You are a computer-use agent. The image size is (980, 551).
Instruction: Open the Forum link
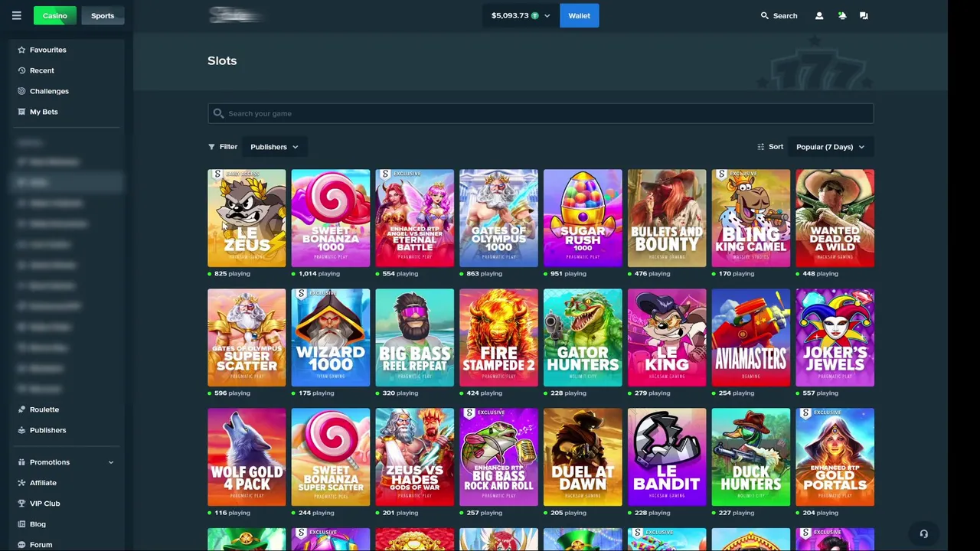[41, 545]
